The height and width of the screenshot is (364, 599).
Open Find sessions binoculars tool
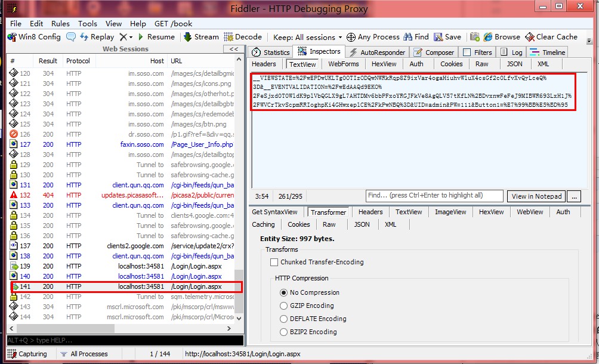click(x=416, y=37)
